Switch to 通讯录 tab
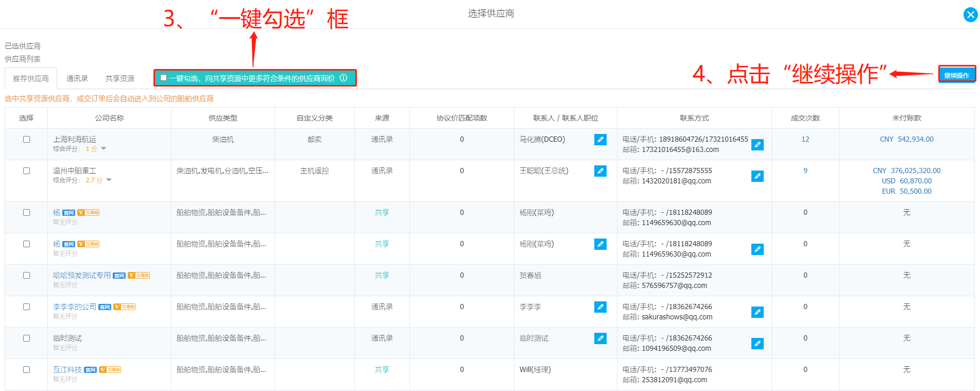This screenshot has height=391, width=980. 77,78
